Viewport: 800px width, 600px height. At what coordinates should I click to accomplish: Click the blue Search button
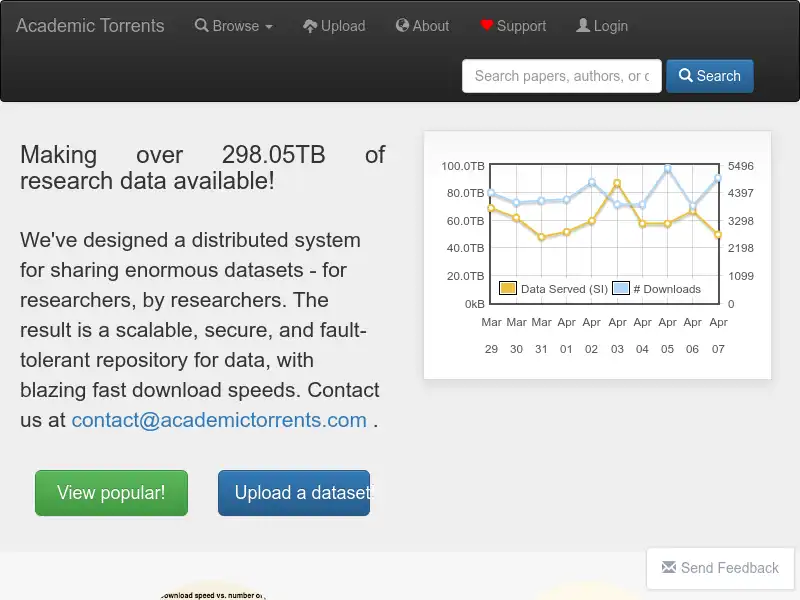tap(710, 76)
